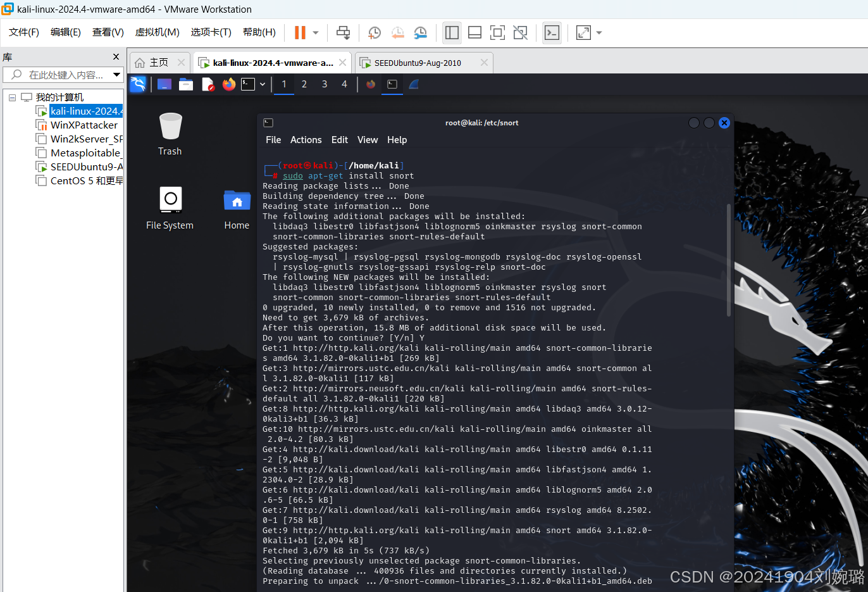Switch to workspace 1
This screenshot has height=592, width=868.
click(x=284, y=84)
